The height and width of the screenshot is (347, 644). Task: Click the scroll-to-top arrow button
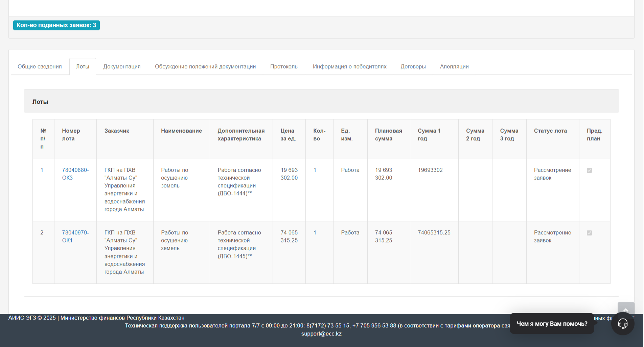(x=626, y=308)
